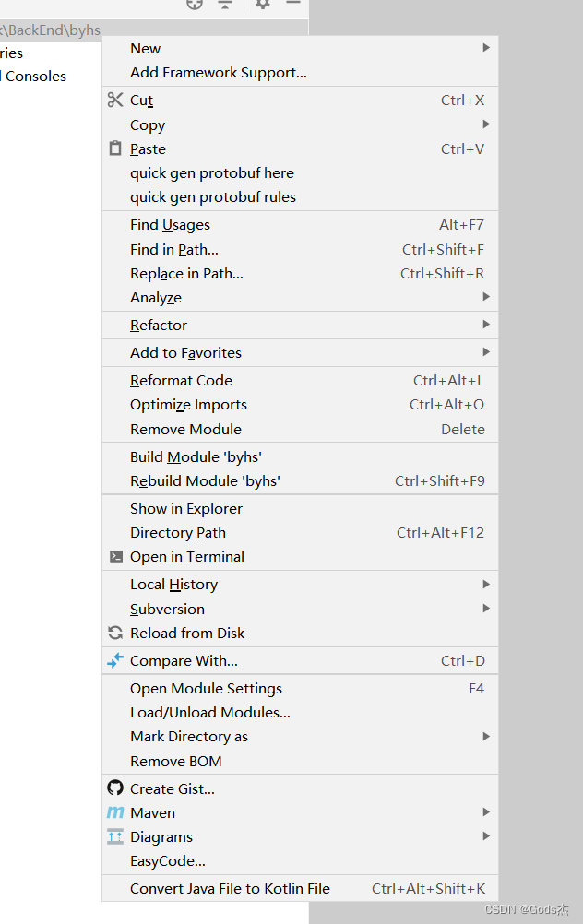
Task: Expand the Refactor submenu arrow
Action: [x=486, y=324]
